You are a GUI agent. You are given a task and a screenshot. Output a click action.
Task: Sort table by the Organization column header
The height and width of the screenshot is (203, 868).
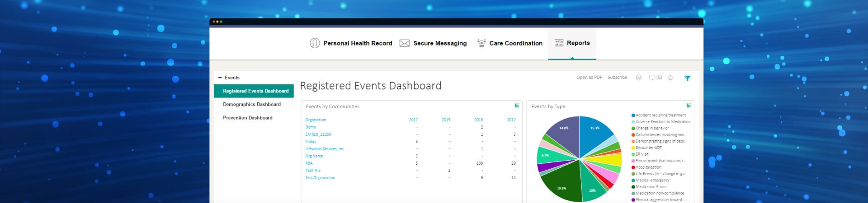316,120
